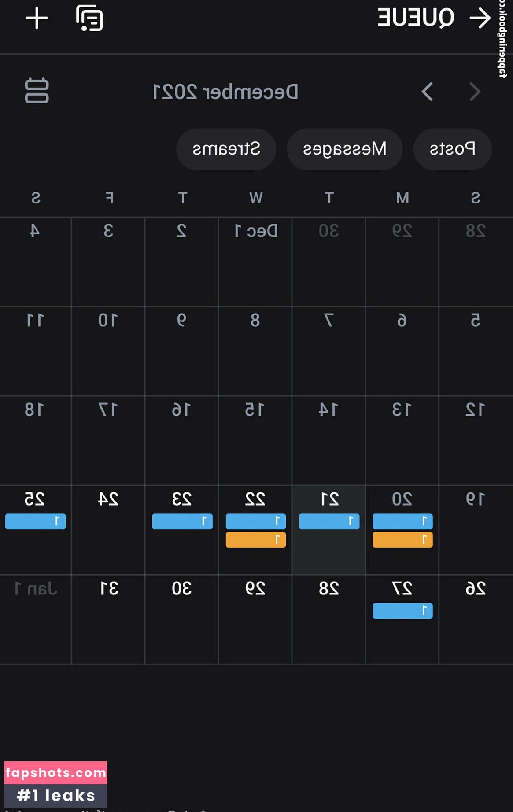This screenshot has height=812, width=513.
Task: Open blue event bar on December 25
Action: click(x=35, y=521)
